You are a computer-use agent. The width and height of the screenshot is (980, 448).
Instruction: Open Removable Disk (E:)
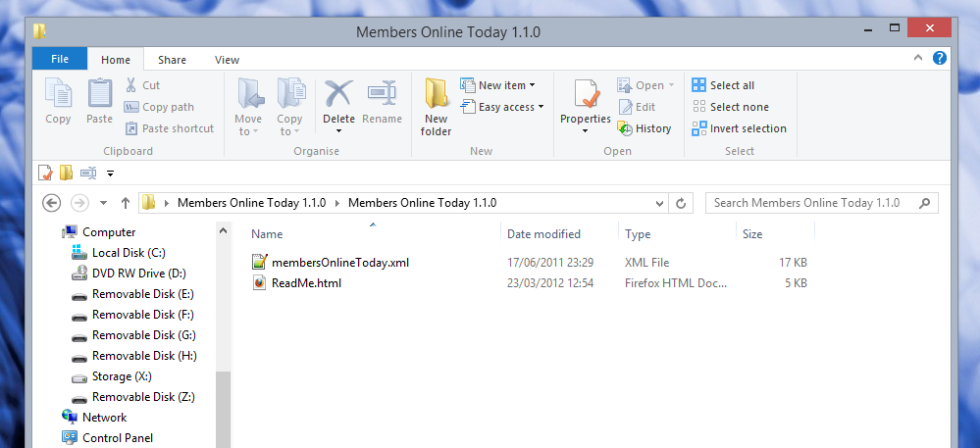[x=133, y=294]
